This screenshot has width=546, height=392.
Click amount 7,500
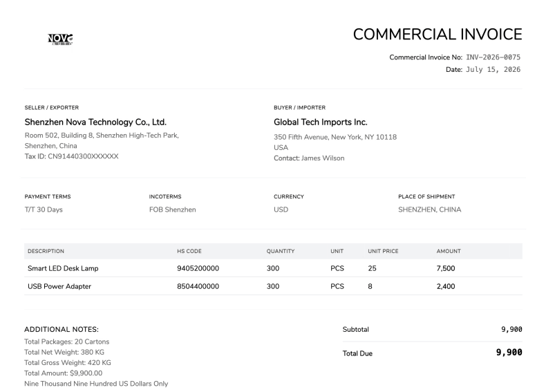point(446,268)
